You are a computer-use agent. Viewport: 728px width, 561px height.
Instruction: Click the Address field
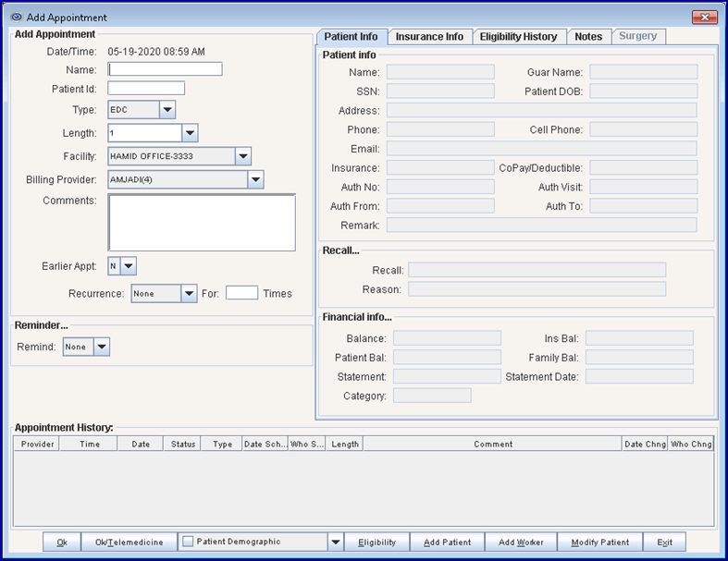point(542,110)
